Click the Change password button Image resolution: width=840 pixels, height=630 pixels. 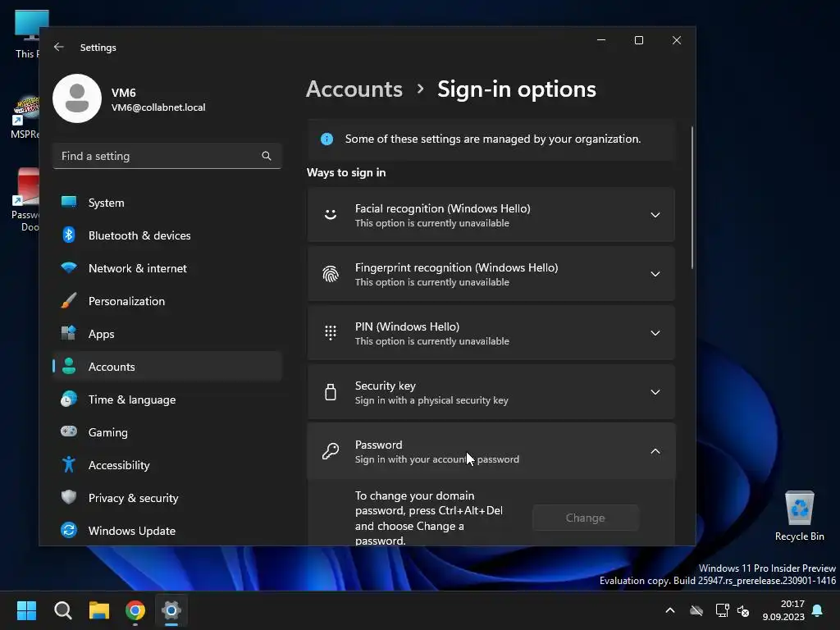(x=585, y=518)
